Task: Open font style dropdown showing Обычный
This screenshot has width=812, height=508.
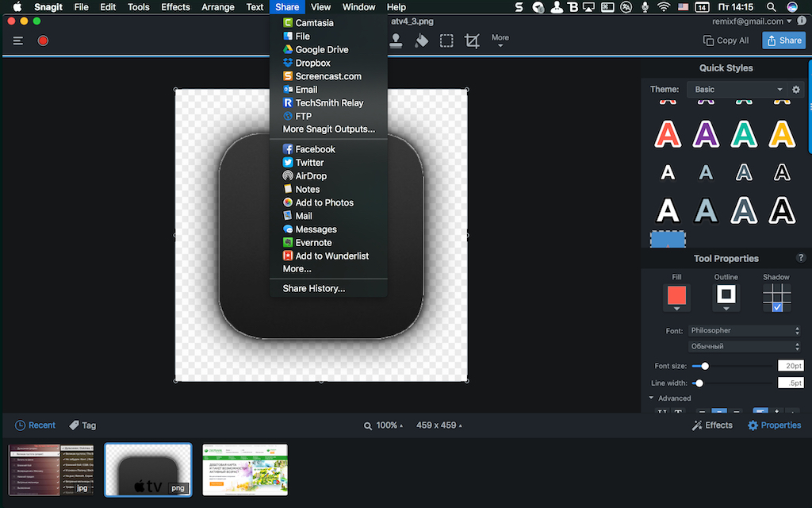Action: coord(745,346)
